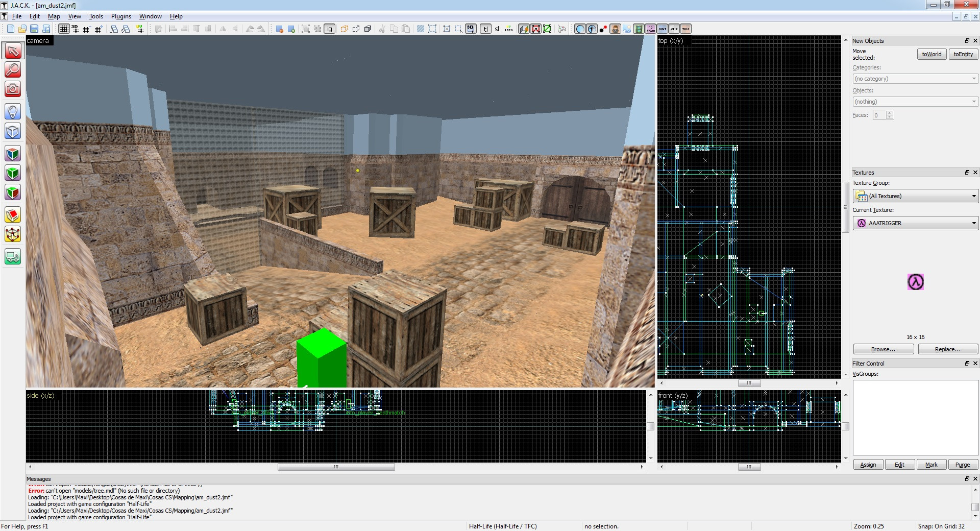This screenshot has height=531, width=980.
Task: Toggle CLIP brushes filter
Action: point(674,29)
